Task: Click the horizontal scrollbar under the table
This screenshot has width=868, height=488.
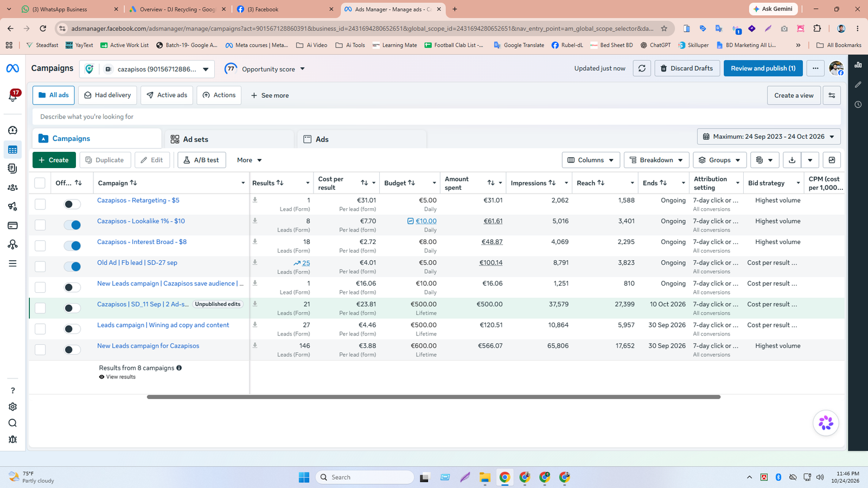Action: point(433,397)
